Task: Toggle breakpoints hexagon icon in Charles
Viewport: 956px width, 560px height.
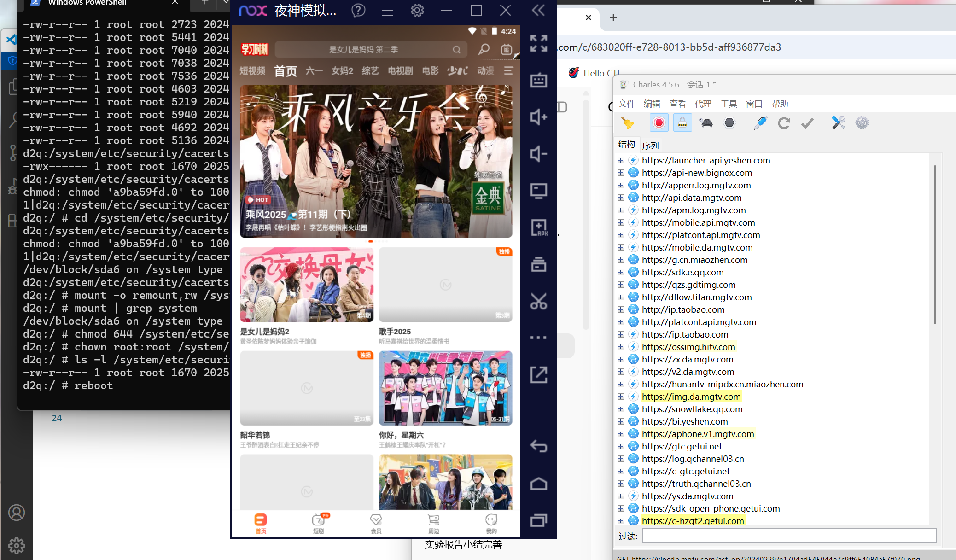Action: [x=729, y=123]
